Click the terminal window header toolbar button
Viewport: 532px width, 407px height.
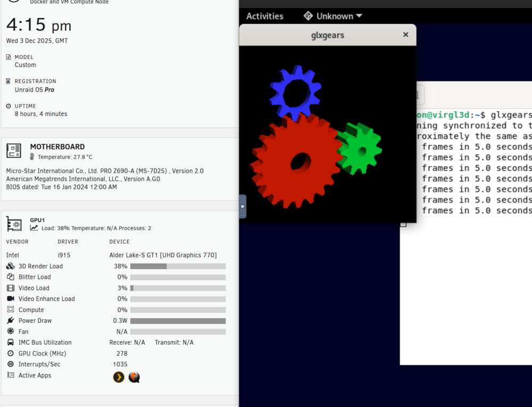(x=419, y=96)
